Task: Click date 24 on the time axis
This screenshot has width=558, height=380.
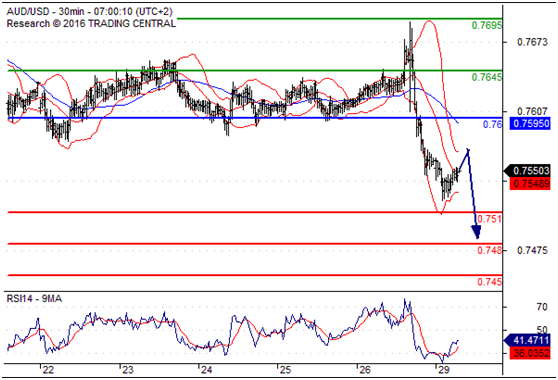Action: click(206, 370)
